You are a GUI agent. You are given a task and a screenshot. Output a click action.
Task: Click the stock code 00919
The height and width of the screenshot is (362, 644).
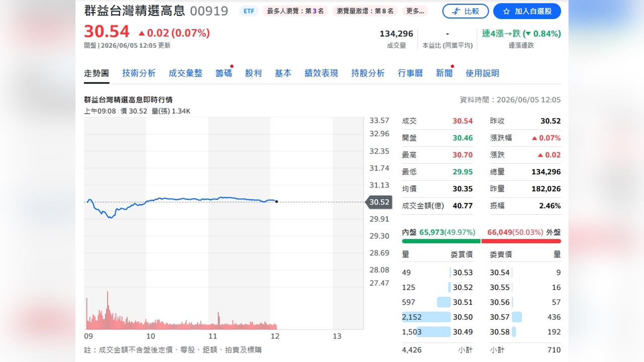coord(209,11)
